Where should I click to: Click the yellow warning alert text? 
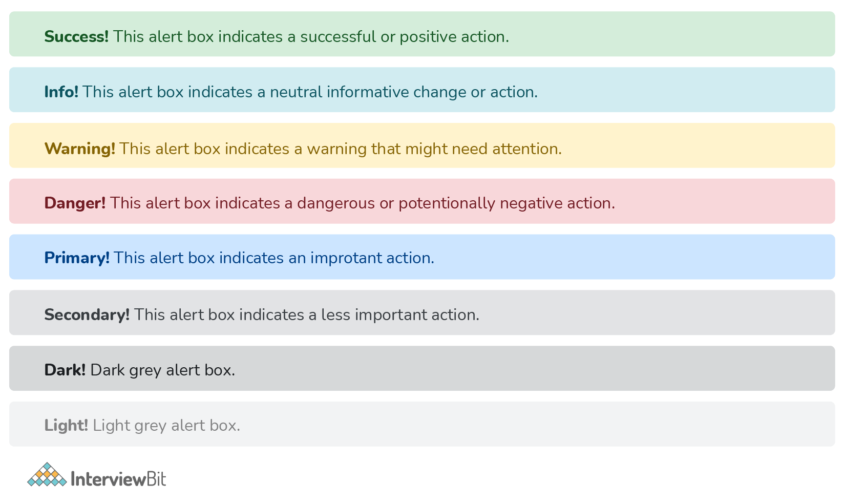click(x=341, y=149)
